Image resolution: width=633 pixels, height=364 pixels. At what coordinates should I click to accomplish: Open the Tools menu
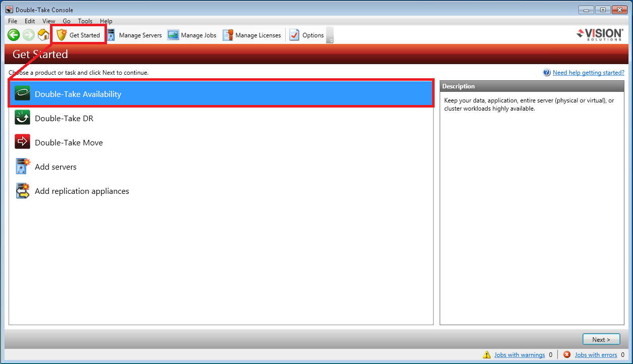tap(85, 21)
